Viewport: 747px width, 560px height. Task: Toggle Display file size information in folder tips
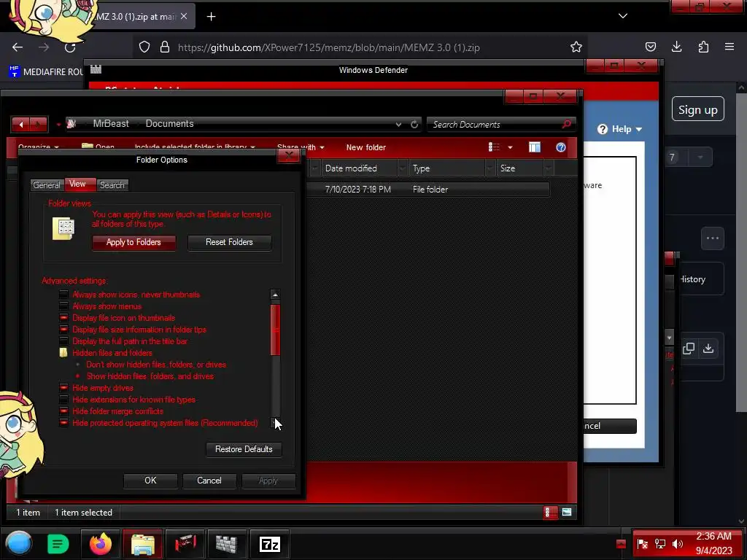tap(63, 329)
